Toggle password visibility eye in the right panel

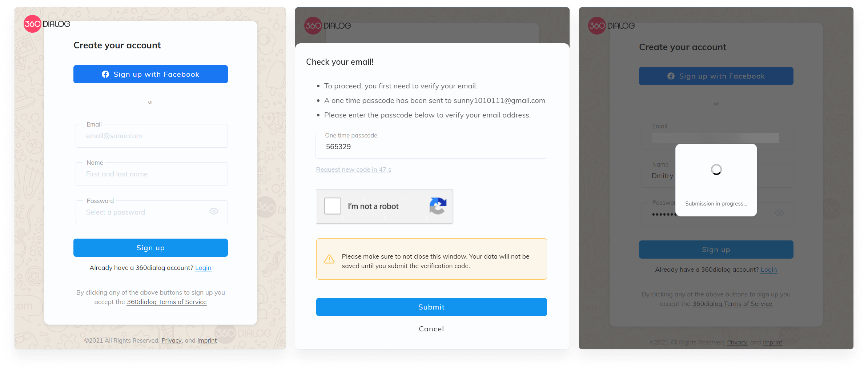tap(779, 213)
